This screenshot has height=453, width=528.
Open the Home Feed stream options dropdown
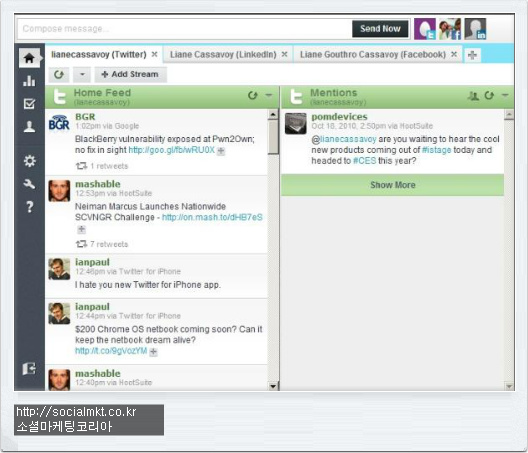click(269, 95)
